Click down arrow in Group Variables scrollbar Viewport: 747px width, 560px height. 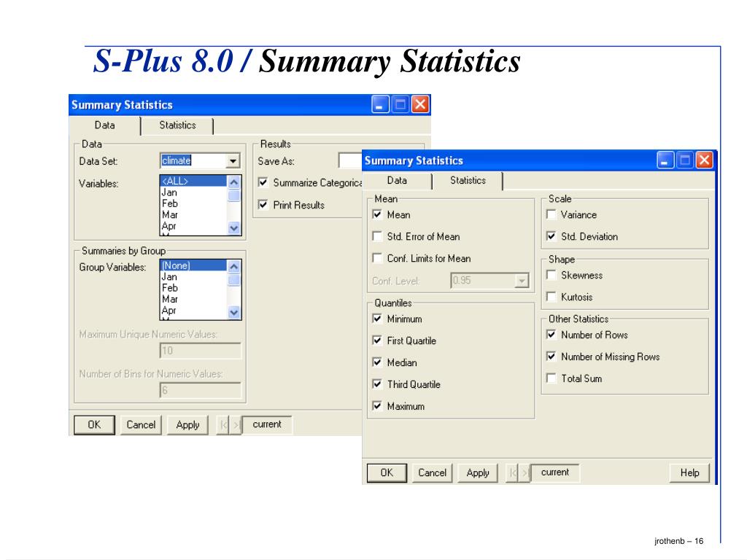coord(233,312)
